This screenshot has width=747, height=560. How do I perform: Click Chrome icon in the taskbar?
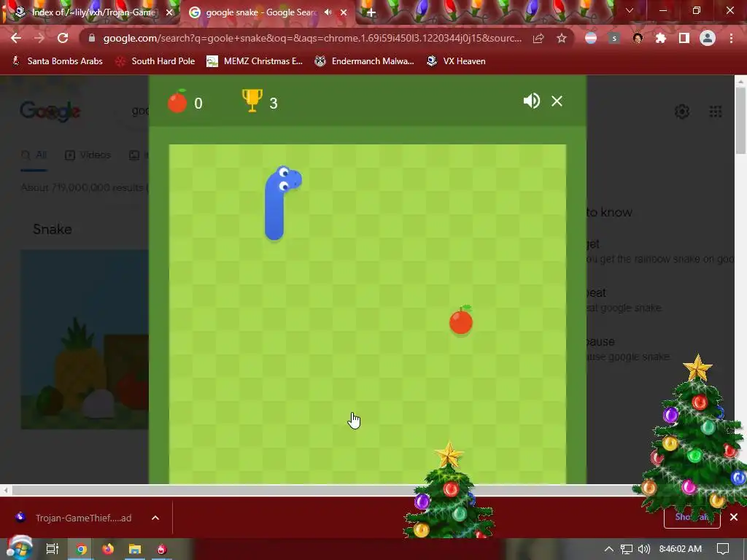pos(82,549)
